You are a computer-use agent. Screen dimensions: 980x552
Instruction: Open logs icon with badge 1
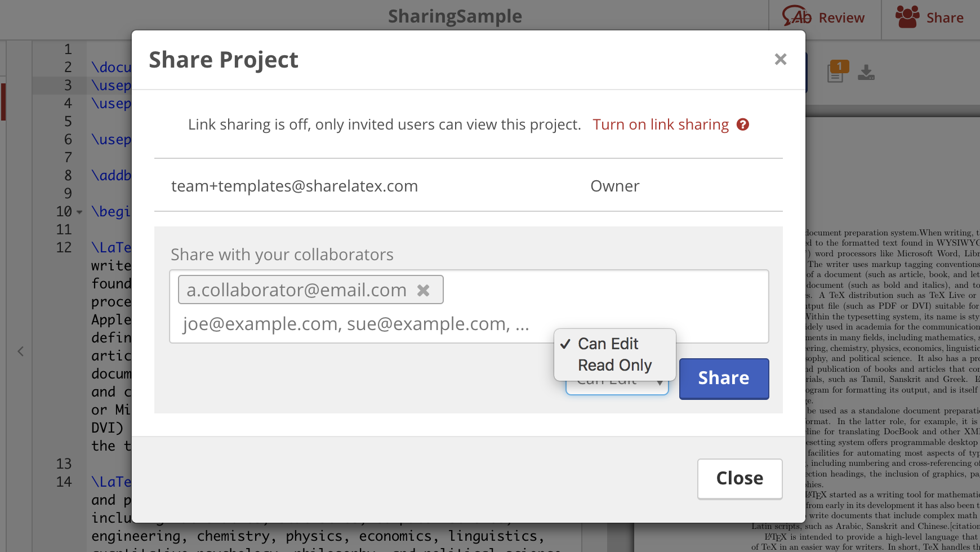click(x=837, y=73)
